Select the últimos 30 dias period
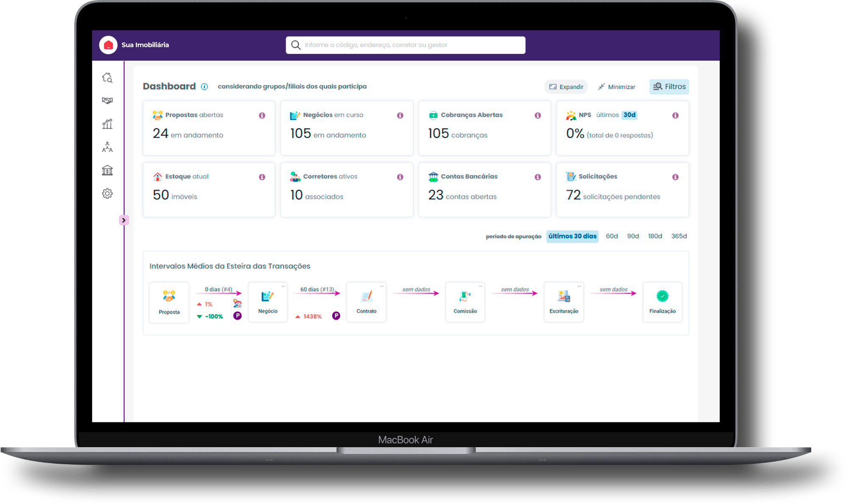 (x=572, y=236)
